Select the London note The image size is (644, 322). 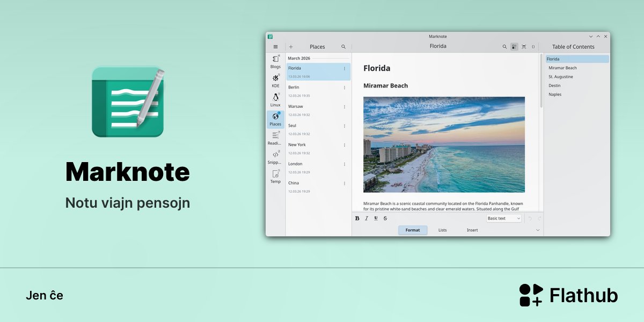point(318,167)
